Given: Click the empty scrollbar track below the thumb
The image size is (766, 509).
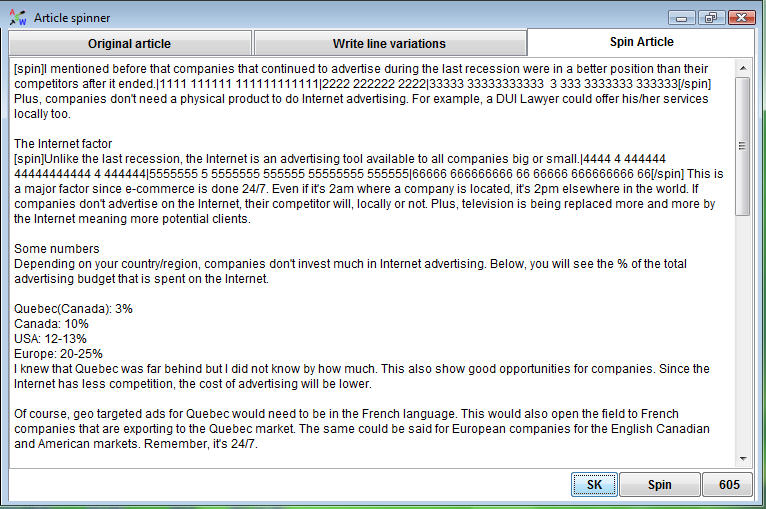Looking at the screenshot, I should pyautogui.click(x=743, y=332).
